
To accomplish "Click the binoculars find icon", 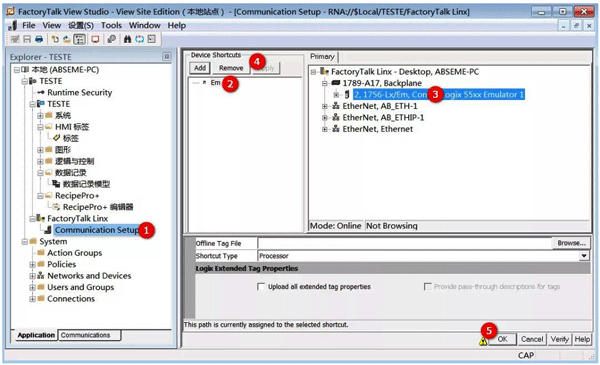I will pyautogui.click(x=127, y=39).
